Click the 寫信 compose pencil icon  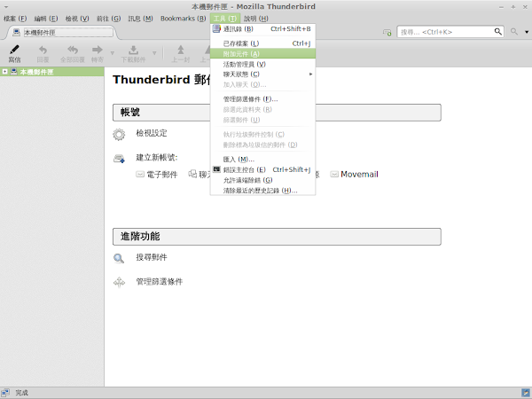[x=14, y=50]
